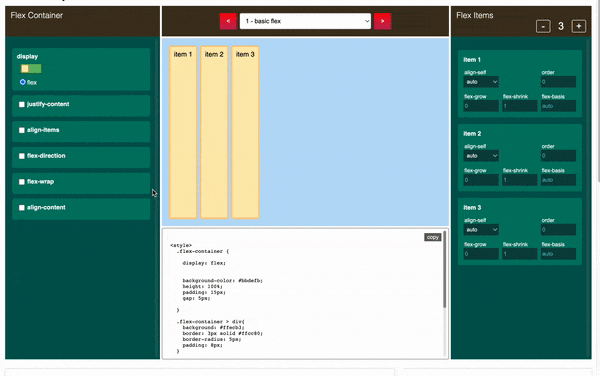Click item 3 flex-grow input
This screenshot has width=600, height=376.
[481, 254]
